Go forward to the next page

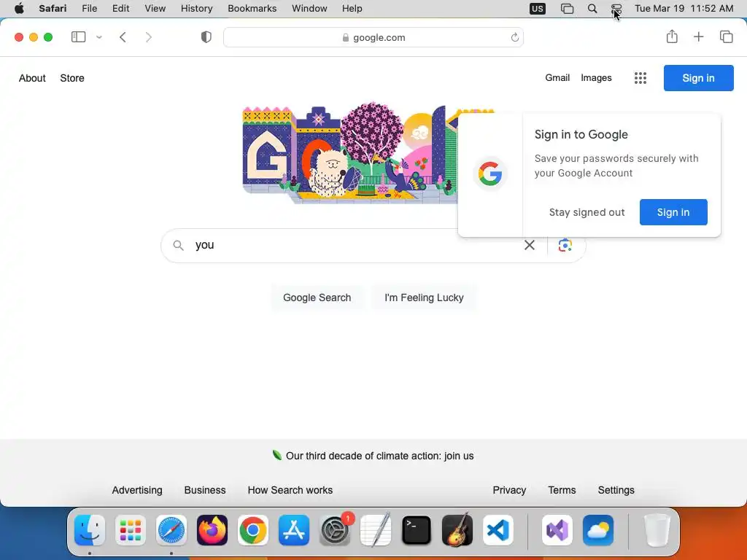[149, 37]
